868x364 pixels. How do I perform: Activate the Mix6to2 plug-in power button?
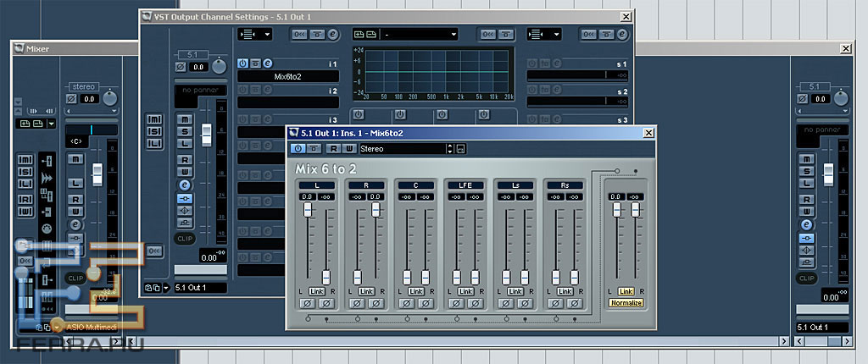[x=298, y=149]
